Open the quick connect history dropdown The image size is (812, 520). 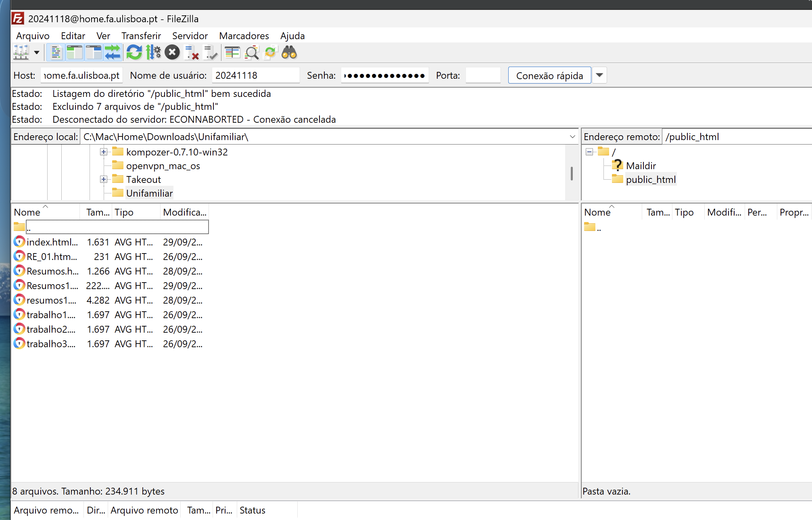[x=599, y=75]
